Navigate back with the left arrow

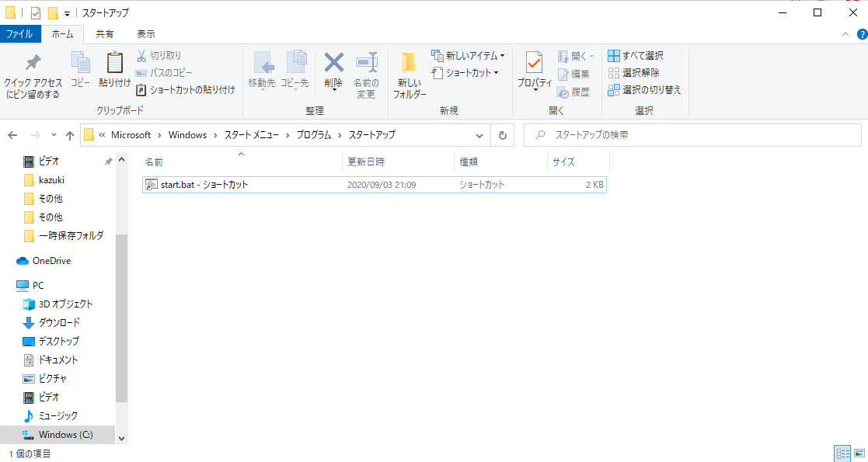[12, 135]
